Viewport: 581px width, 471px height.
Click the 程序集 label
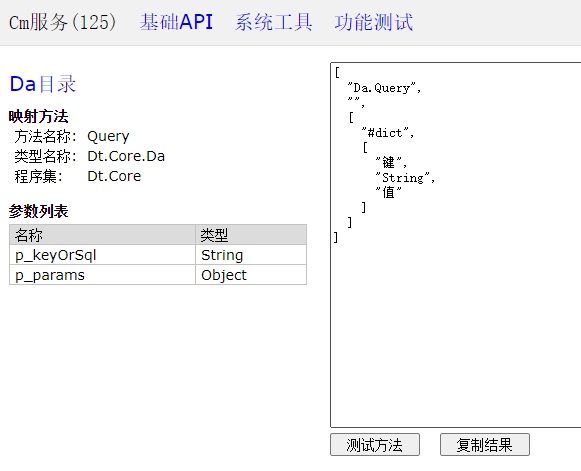[39, 176]
